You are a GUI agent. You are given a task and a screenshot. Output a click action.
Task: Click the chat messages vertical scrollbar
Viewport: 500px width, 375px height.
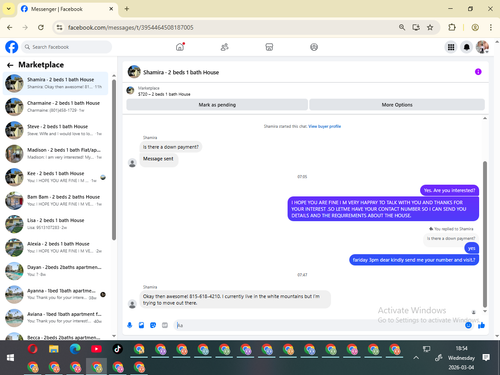485,233
